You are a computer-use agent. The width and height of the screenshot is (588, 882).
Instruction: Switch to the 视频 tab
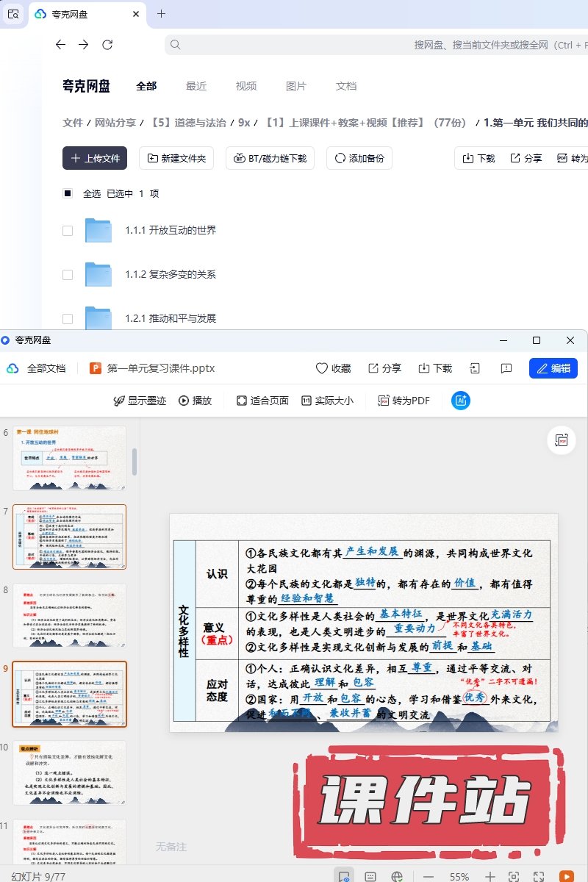(246, 86)
